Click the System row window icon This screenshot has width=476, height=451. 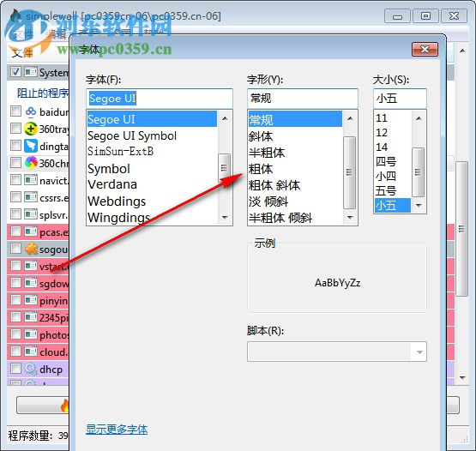31,72
